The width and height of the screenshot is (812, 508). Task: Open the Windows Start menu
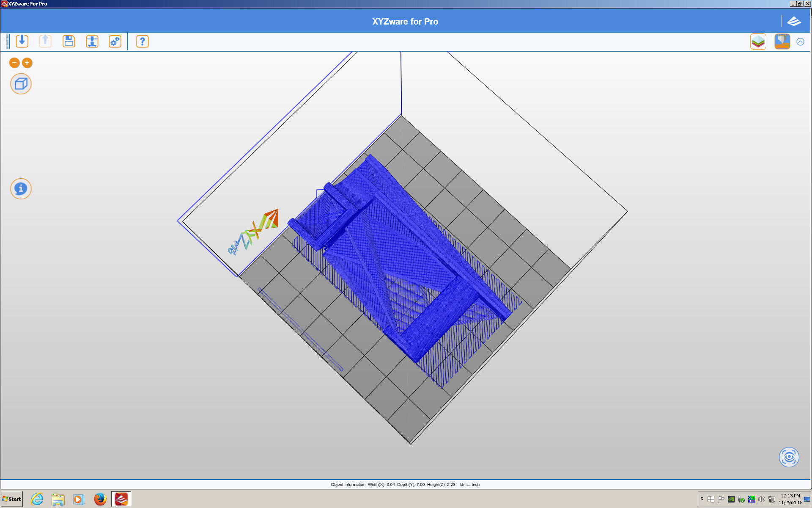[11, 499]
